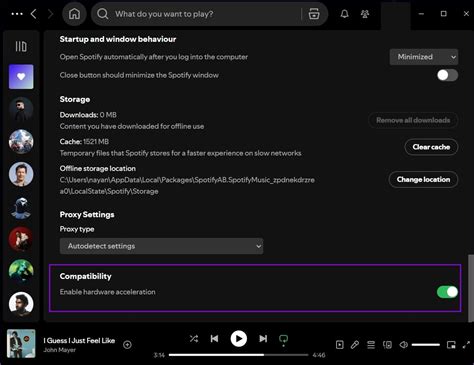
Task: Enable close button minimizes Spotify window
Action: pos(447,75)
